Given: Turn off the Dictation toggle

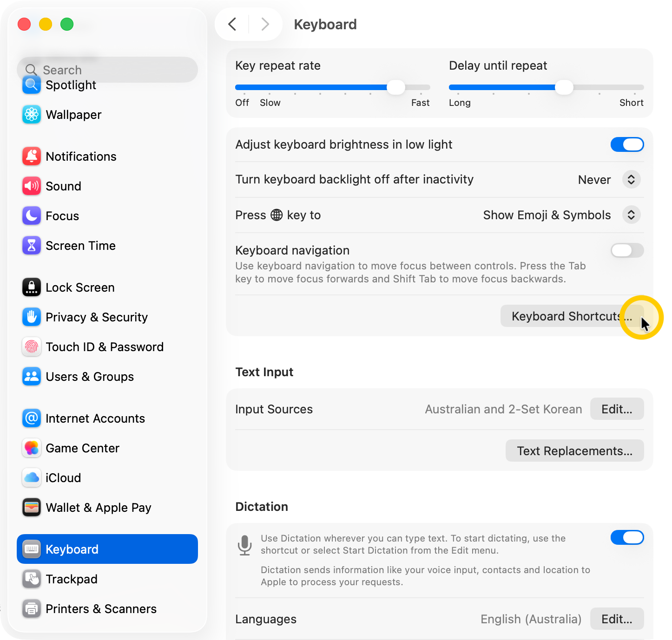Looking at the screenshot, I should (627, 537).
